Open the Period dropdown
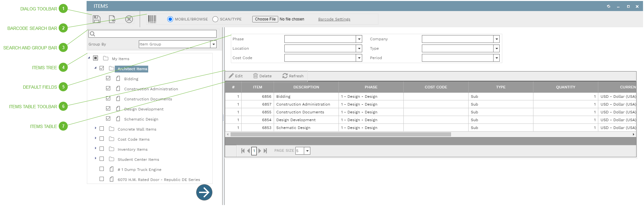 (496, 58)
